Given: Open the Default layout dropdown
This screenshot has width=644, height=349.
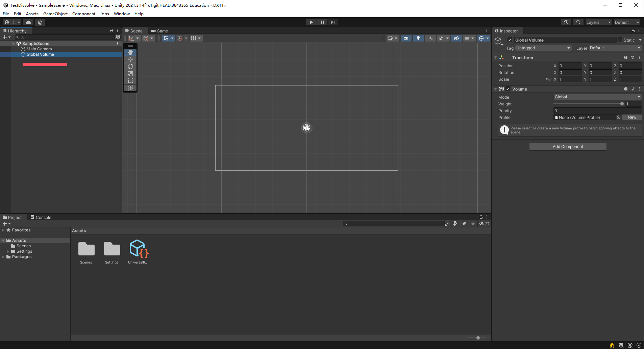Looking at the screenshot, I should (627, 22).
